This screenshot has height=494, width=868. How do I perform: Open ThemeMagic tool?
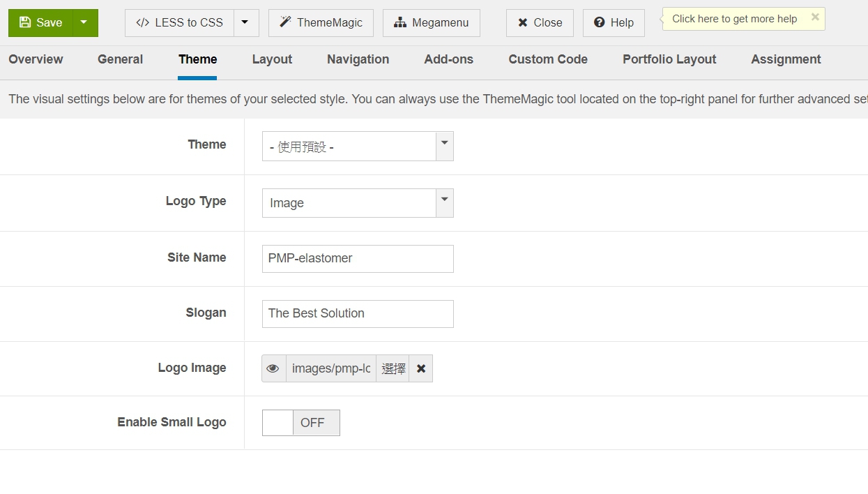[321, 23]
